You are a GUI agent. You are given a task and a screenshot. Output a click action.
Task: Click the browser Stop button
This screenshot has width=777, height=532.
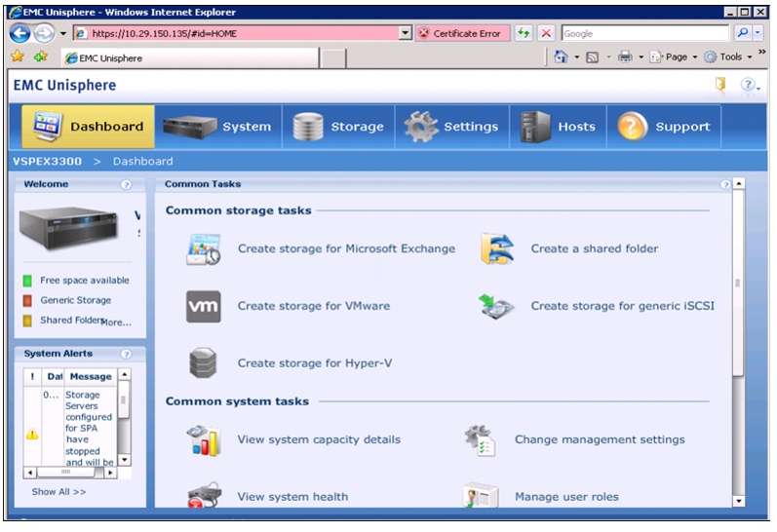click(546, 33)
